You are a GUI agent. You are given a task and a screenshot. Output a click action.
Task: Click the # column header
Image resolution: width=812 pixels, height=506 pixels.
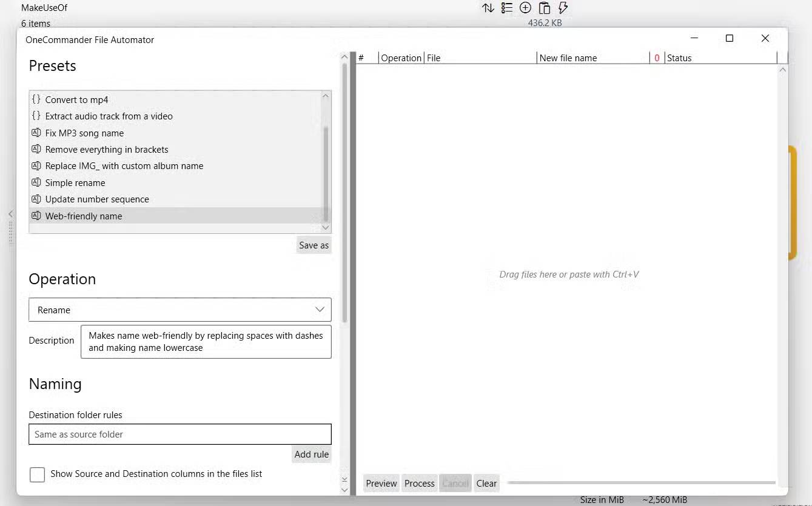pyautogui.click(x=367, y=58)
